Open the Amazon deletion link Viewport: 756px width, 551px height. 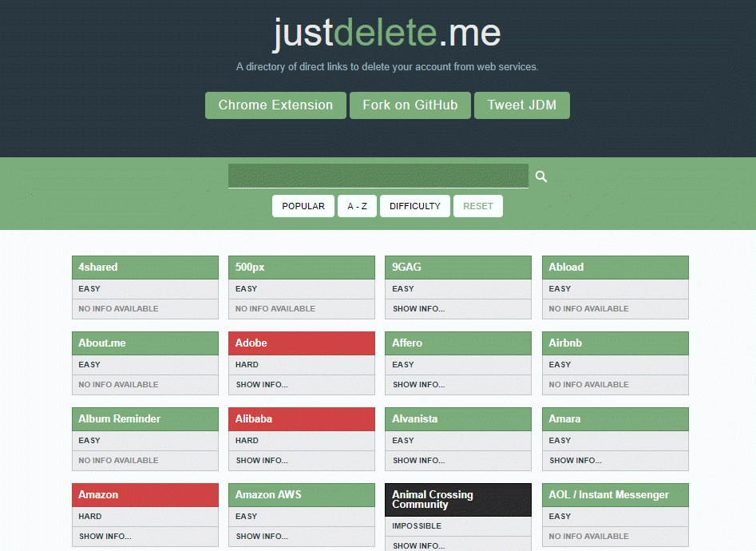[145, 495]
